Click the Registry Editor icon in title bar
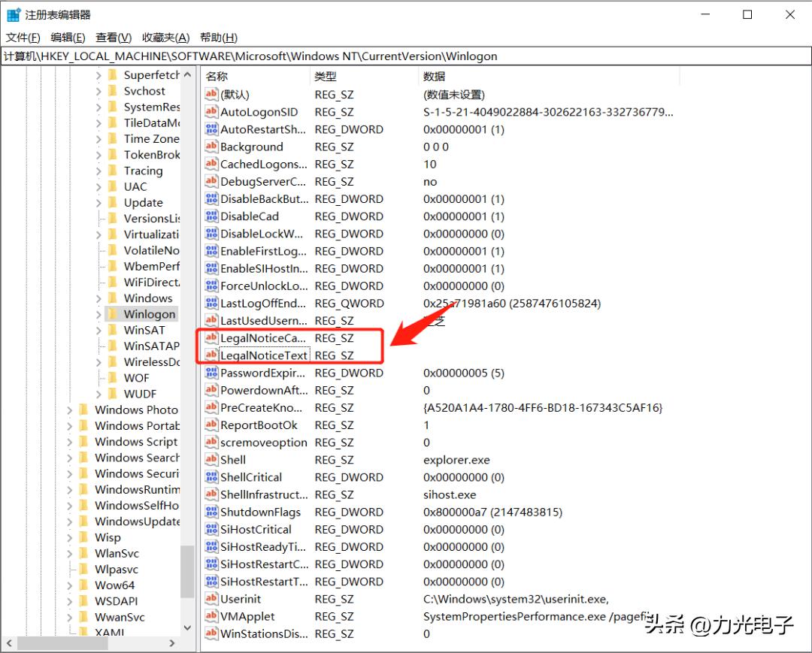The width and height of the screenshot is (812, 653). pyautogui.click(x=13, y=14)
